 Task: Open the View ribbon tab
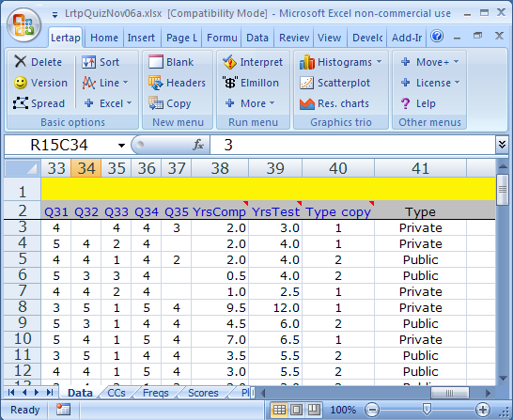click(x=329, y=38)
